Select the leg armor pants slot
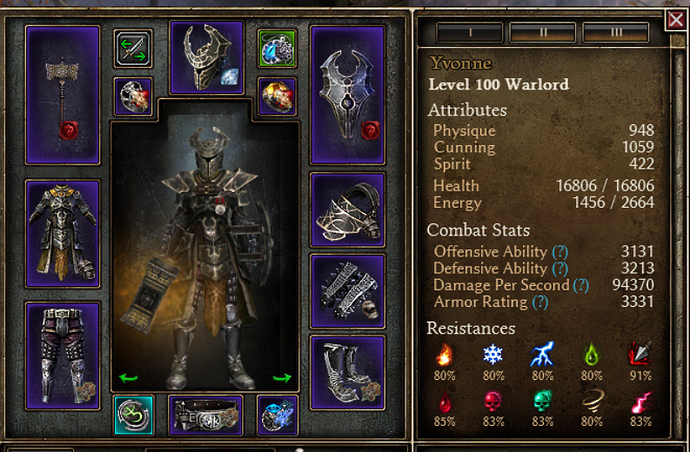Viewport: 690px width, 452px height. tap(62, 356)
